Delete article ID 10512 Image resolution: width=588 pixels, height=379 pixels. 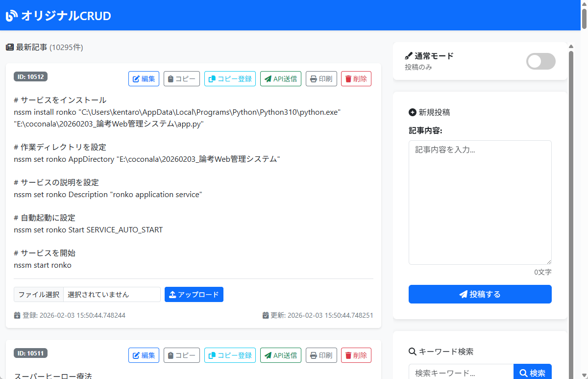[356, 79]
